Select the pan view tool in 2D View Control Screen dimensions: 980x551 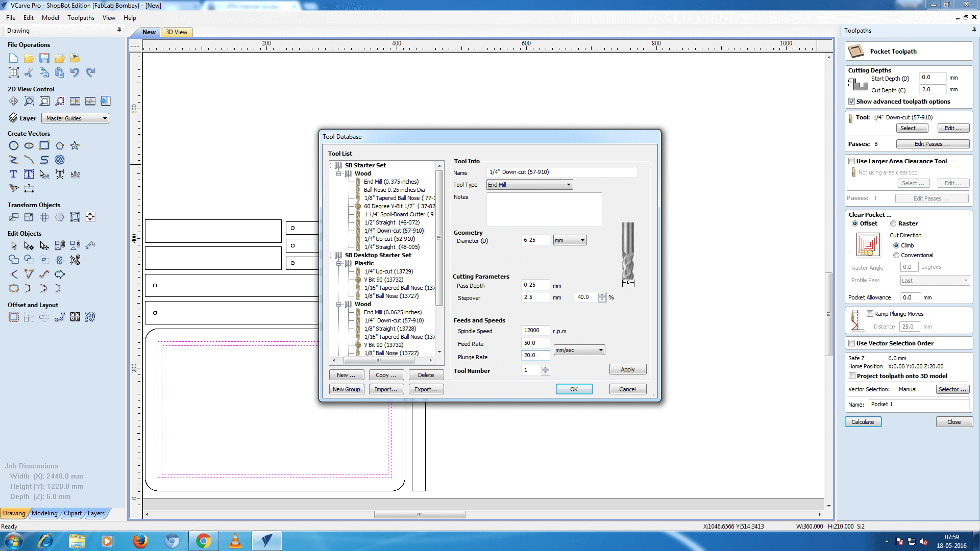(14, 101)
